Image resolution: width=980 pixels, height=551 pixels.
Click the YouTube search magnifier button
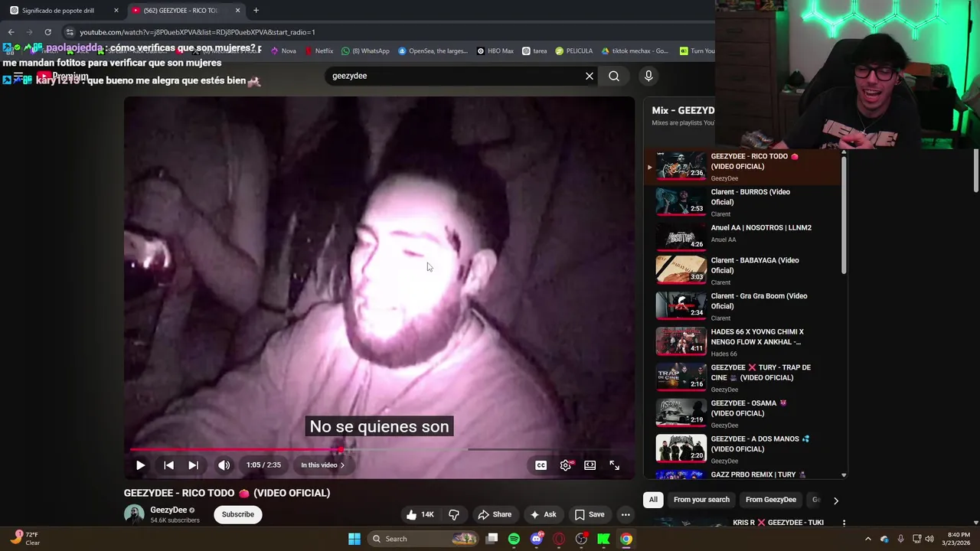coord(614,76)
